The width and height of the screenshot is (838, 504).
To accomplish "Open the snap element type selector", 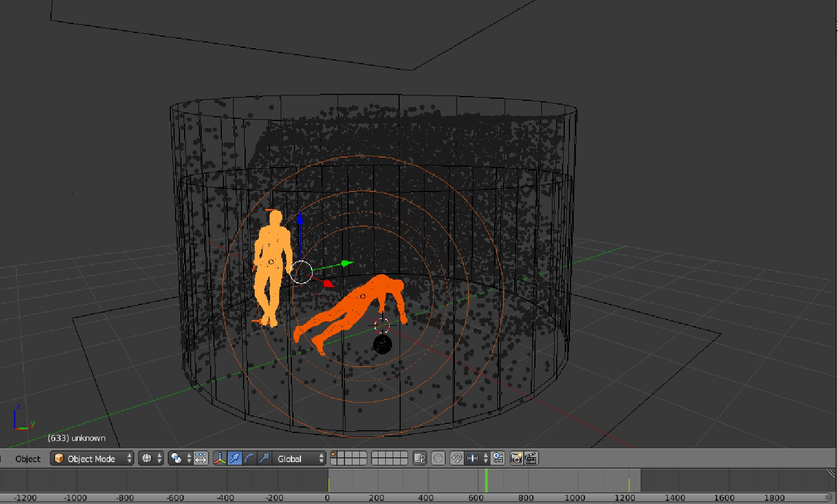I will (477, 458).
